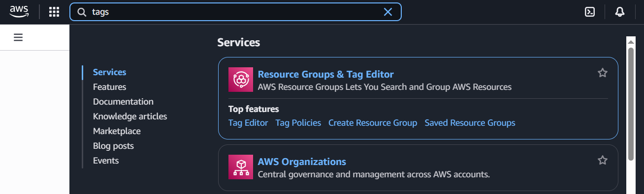Open Saved Resource Groups link
Image resolution: width=644 pixels, height=194 pixels.
(470, 123)
